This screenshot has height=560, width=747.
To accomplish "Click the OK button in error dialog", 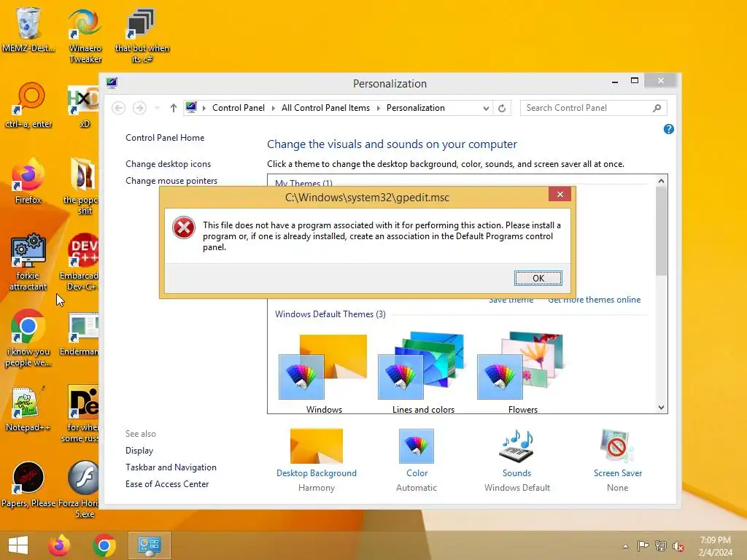I will point(538,278).
